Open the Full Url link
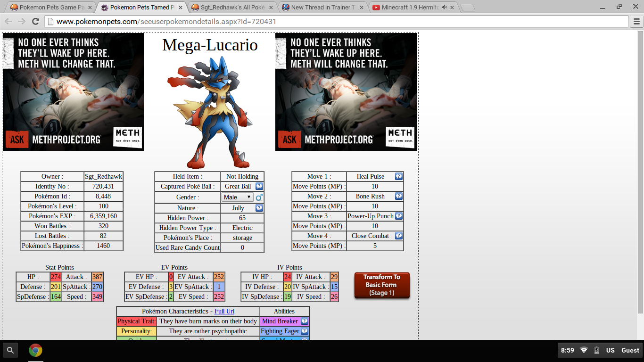Viewport: 644px width, 362px height. (x=224, y=311)
